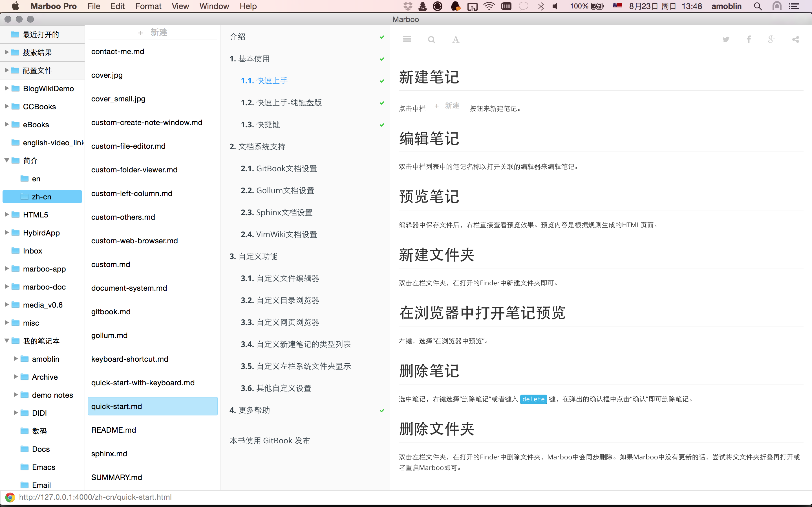The image size is (812, 507).
Task: Share the page on Facebook
Action: coord(749,39)
